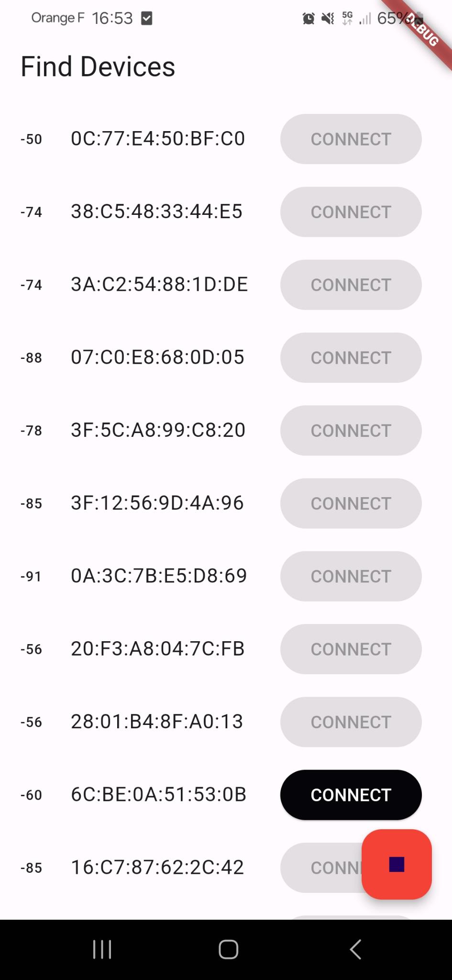Click Connect for 38:C5:48:33:44:E5
The height and width of the screenshot is (980, 452).
point(351,212)
